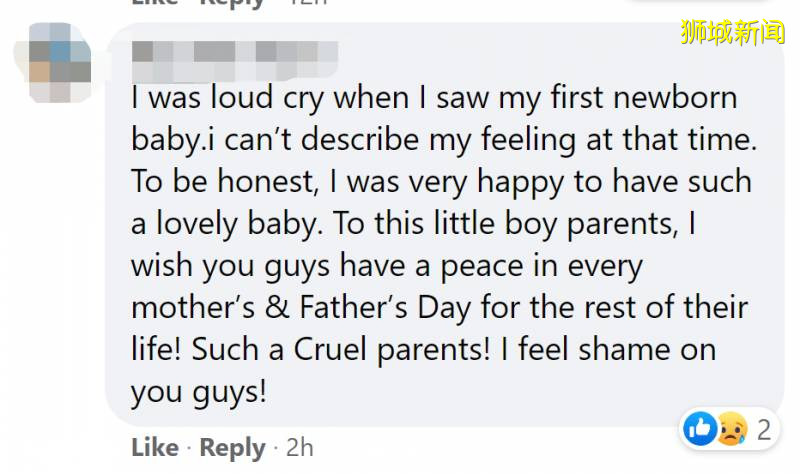Open the 2h timestamp of the comment
This screenshot has width=800, height=474.
(297, 447)
